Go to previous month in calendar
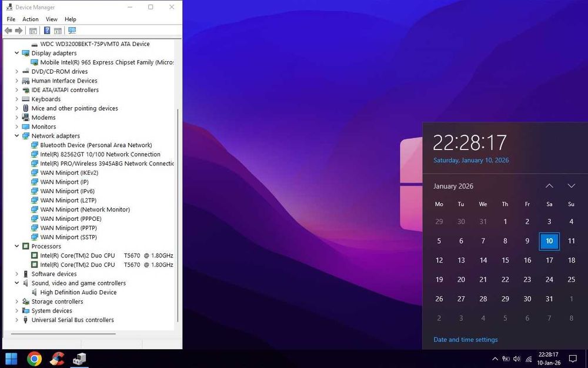The width and height of the screenshot is (588, 368). pos(549,186)
